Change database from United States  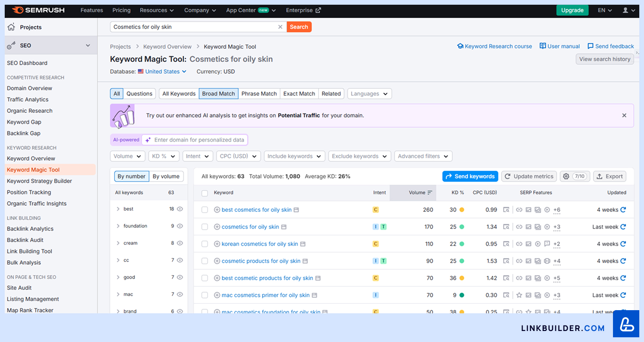[x=162, y=72]
